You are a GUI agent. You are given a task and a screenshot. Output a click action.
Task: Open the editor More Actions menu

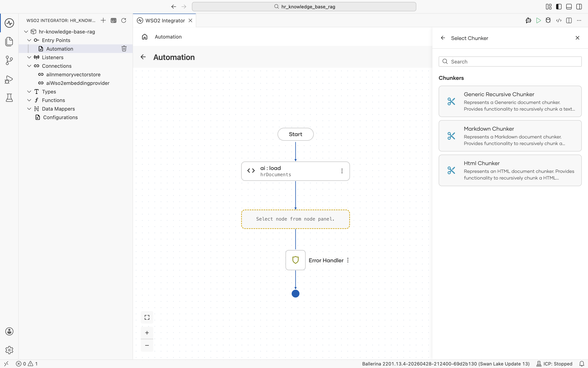click(579, 20)
